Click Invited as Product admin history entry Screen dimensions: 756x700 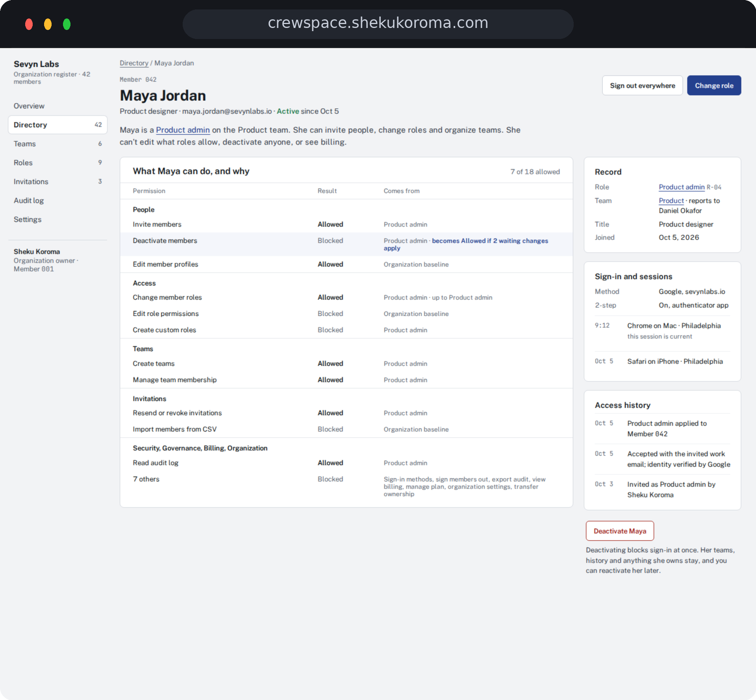coord(662,490)
